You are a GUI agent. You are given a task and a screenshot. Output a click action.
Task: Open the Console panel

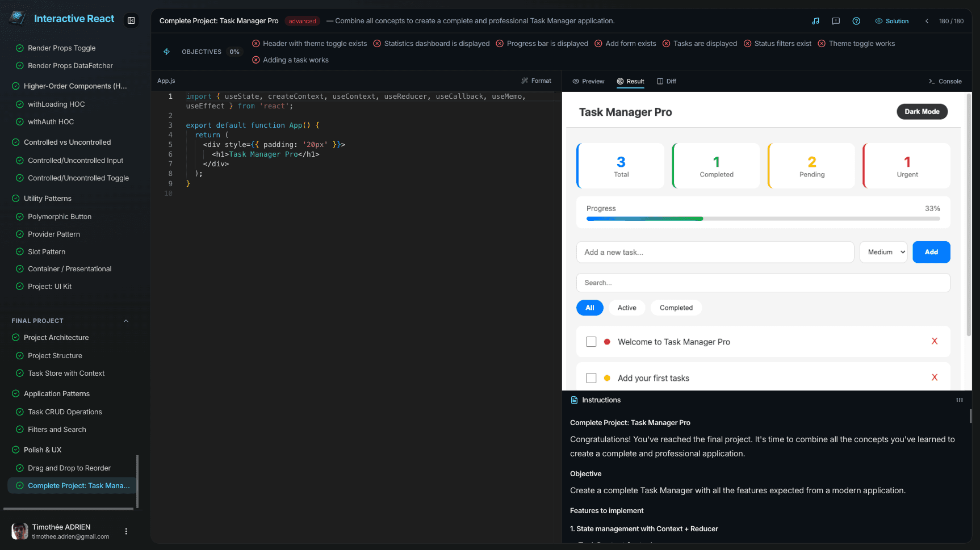[x=945, y=81]
